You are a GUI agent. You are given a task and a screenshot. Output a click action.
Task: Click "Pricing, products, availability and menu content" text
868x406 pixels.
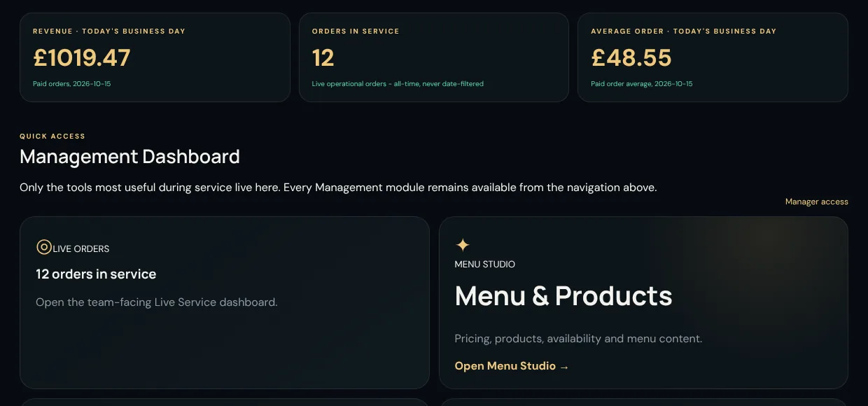578,339
